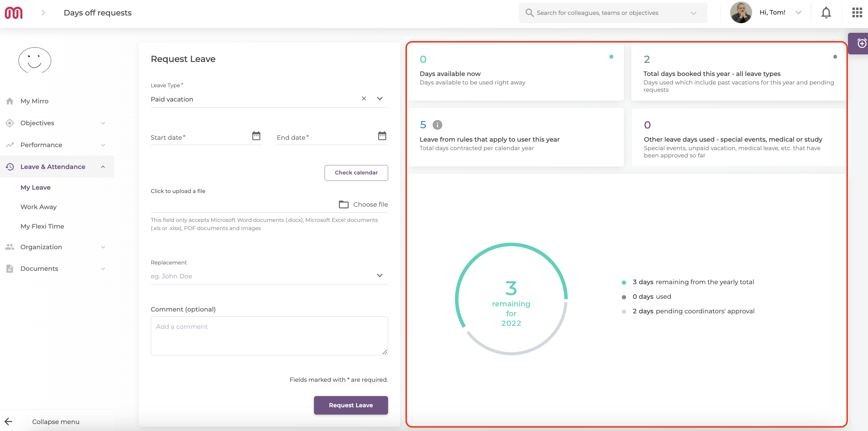Collapse the Leave & Attendance section chevron
Screen dimensions: 868x431
point(103,167)
